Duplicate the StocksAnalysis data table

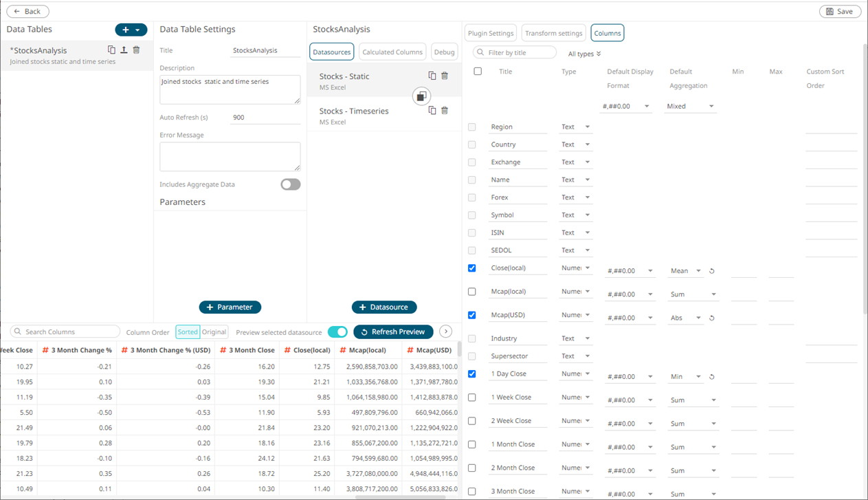111,50
